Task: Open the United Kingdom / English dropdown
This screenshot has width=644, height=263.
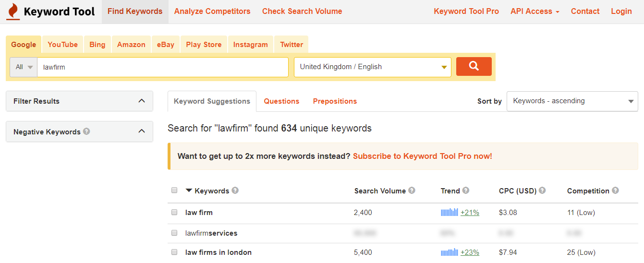Action: pos(372,67)
